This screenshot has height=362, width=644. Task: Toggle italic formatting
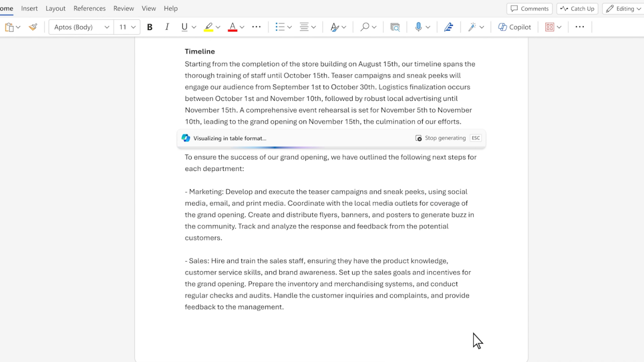(x=167, y=27)
